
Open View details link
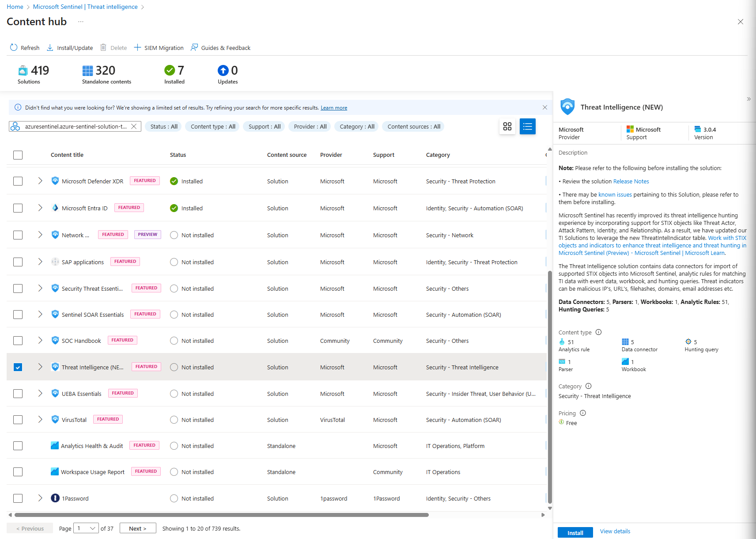[615, 531]
